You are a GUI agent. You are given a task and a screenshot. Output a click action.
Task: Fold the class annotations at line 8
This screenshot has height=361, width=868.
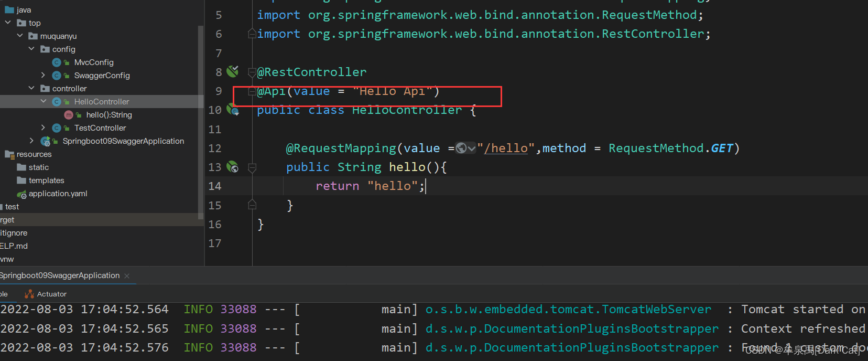[252, 72]
